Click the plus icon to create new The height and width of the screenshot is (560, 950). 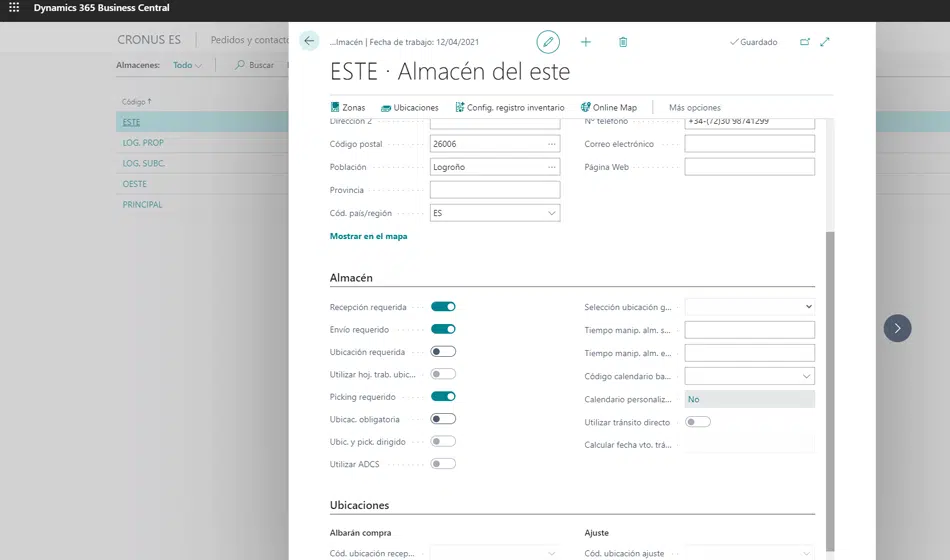[586, 42]
